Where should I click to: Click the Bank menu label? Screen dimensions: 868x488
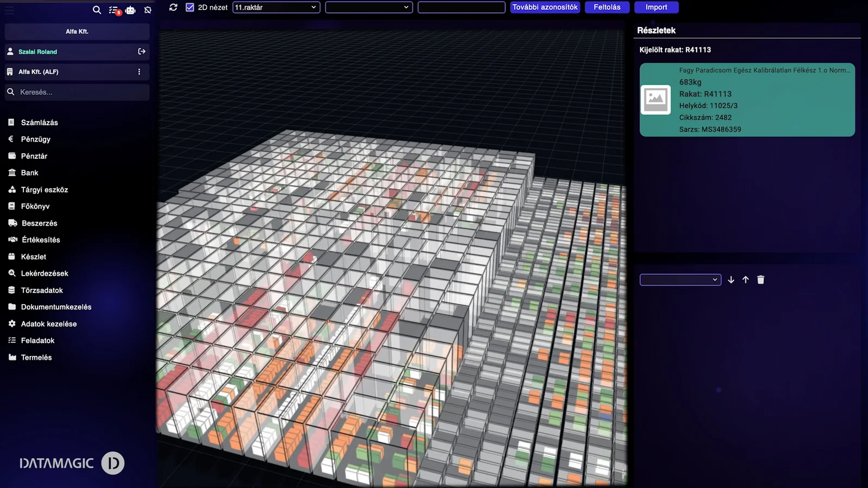[x=30, y=173]
